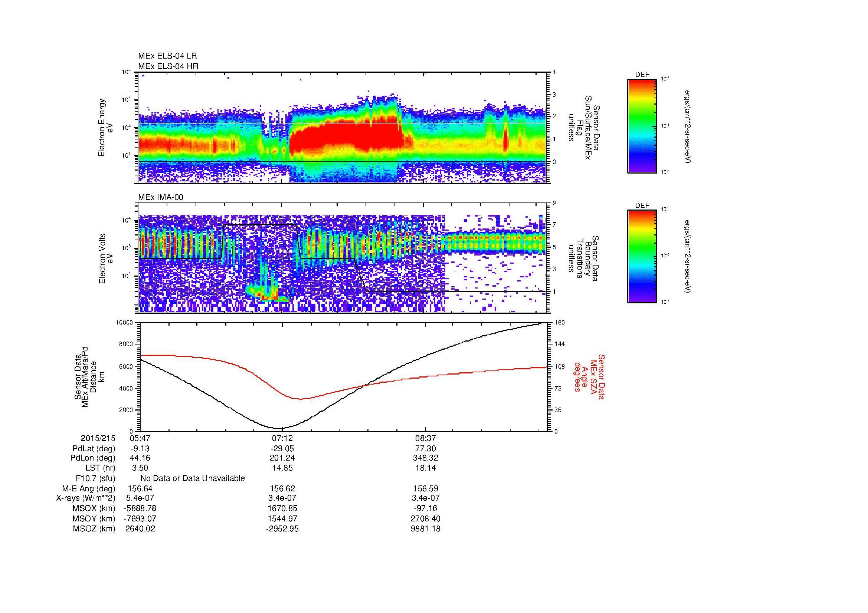Click the 10000 tick on altitude axis
The image size is (868, 613).
click(125, 323)
